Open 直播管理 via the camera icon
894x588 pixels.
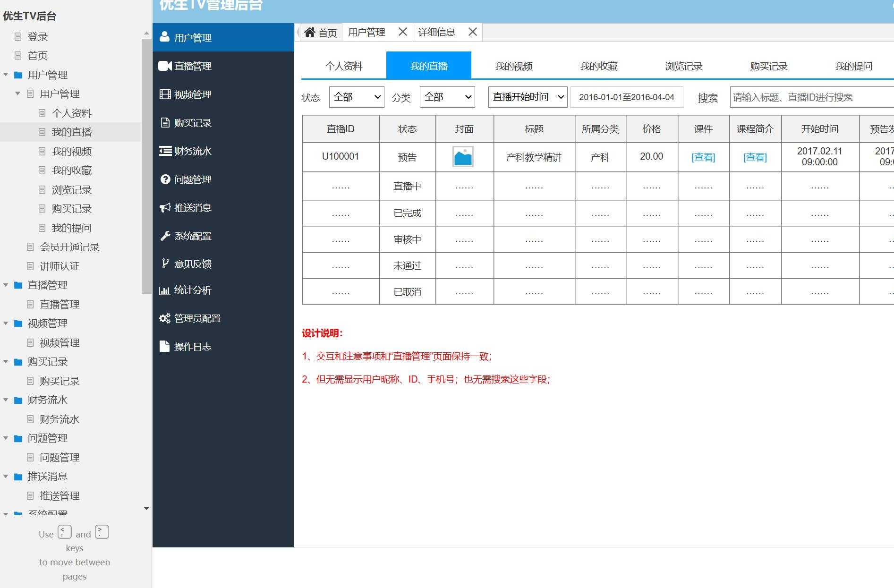tap(164, 66)
